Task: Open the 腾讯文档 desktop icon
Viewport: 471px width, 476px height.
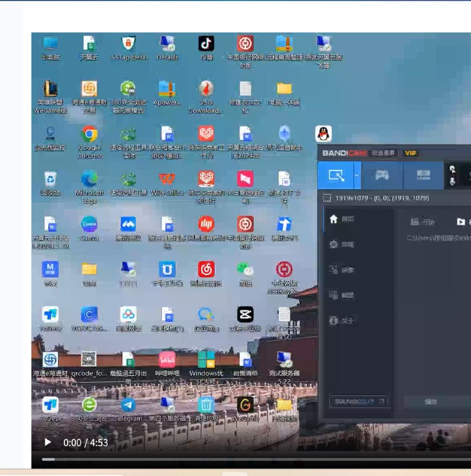Action: coord(284,229)
